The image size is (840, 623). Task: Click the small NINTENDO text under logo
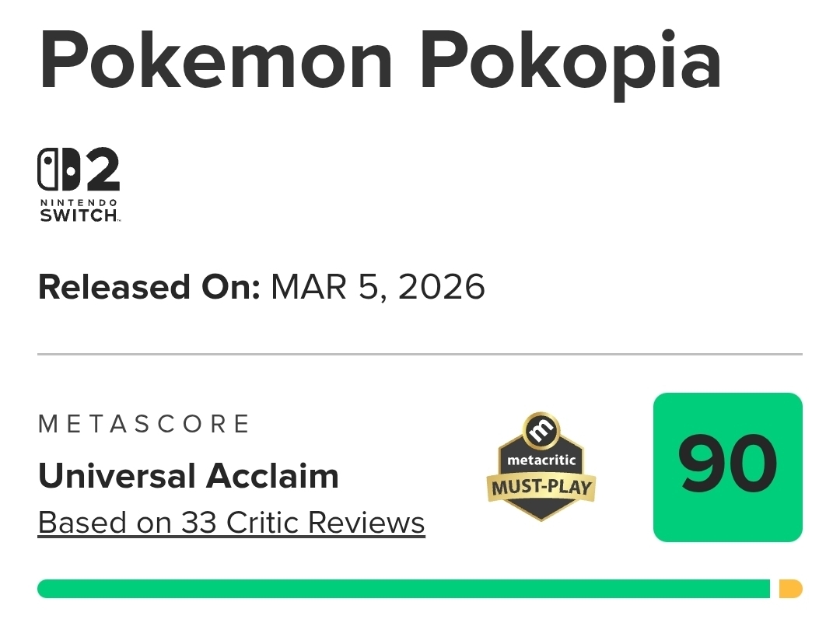pyautogui.click(x=79, y=203)
